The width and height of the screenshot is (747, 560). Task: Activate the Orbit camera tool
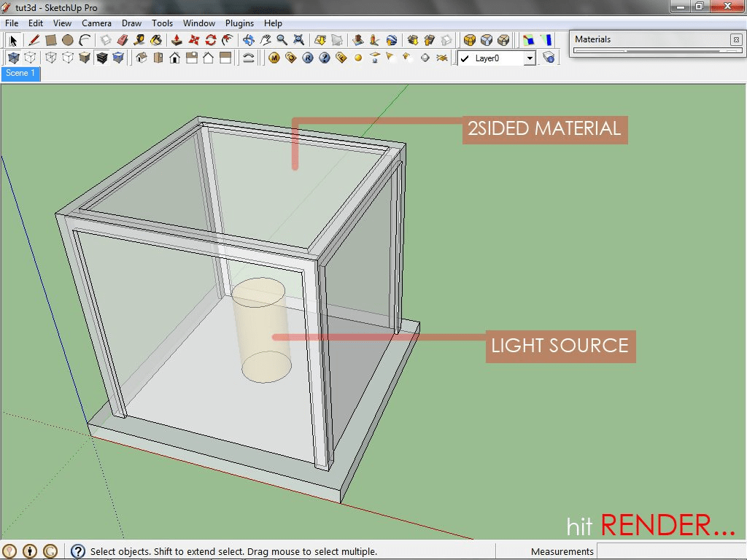[x=248, y=41]
